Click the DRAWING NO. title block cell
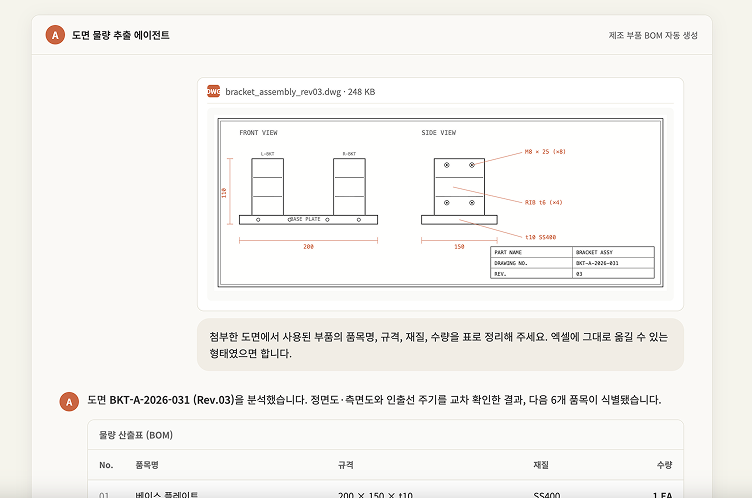The image size is (752, 498). click(x=531, y=263)
